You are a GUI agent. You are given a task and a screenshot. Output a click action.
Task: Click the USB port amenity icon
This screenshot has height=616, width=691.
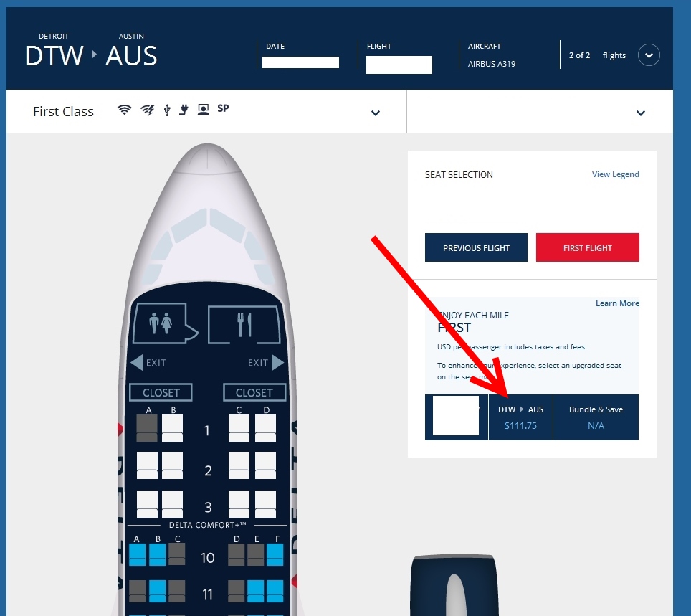click(167, 110)
